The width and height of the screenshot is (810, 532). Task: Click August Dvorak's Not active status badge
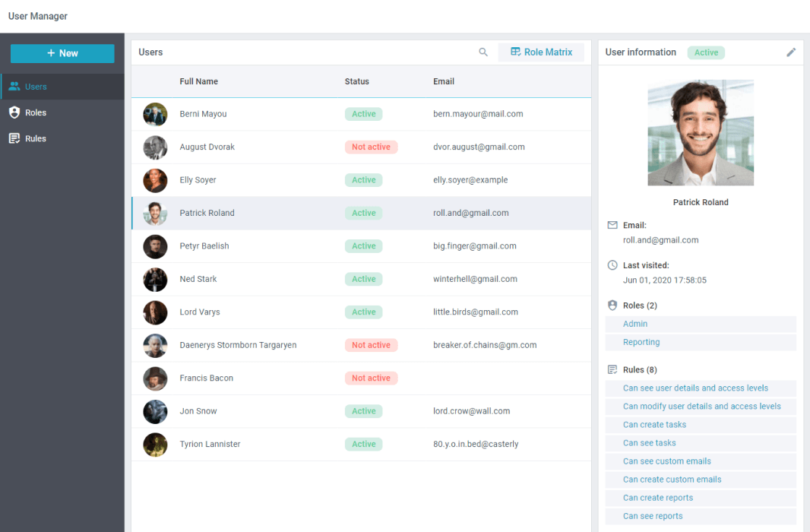[x=371, y=147]
